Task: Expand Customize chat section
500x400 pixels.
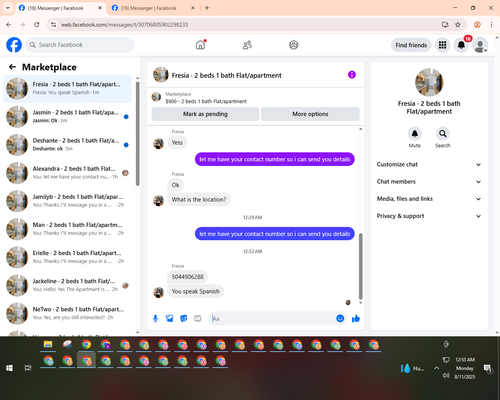Action: (429, 164)
